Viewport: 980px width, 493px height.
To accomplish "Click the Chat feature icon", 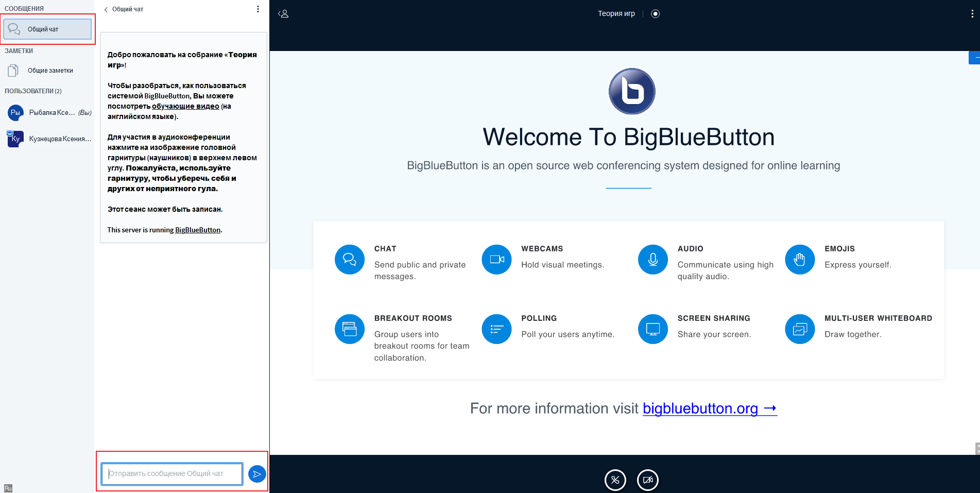I will [x=350, y=260].
